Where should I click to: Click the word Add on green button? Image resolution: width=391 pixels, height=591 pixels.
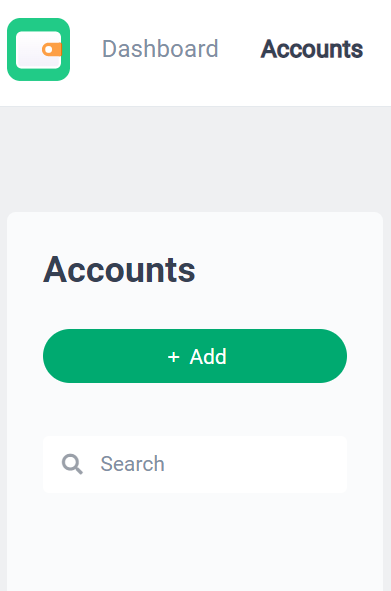pyautogui.click(x=208, y=357)
